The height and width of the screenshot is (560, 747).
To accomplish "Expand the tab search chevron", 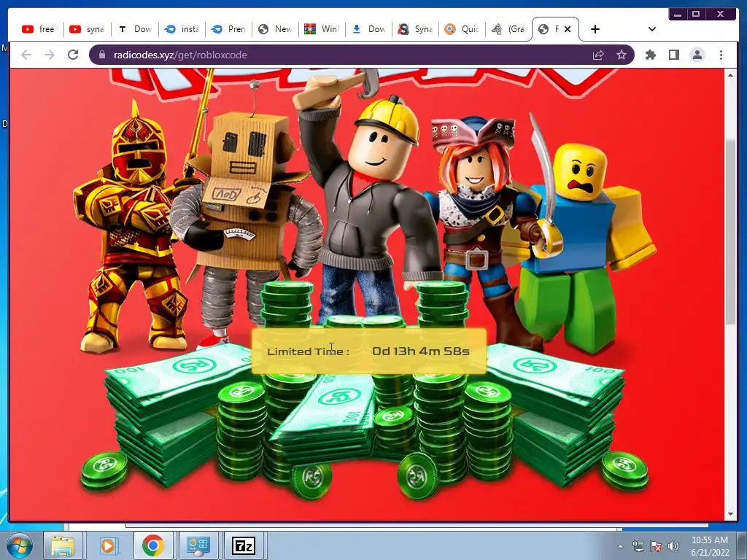I will coord(651,29).
